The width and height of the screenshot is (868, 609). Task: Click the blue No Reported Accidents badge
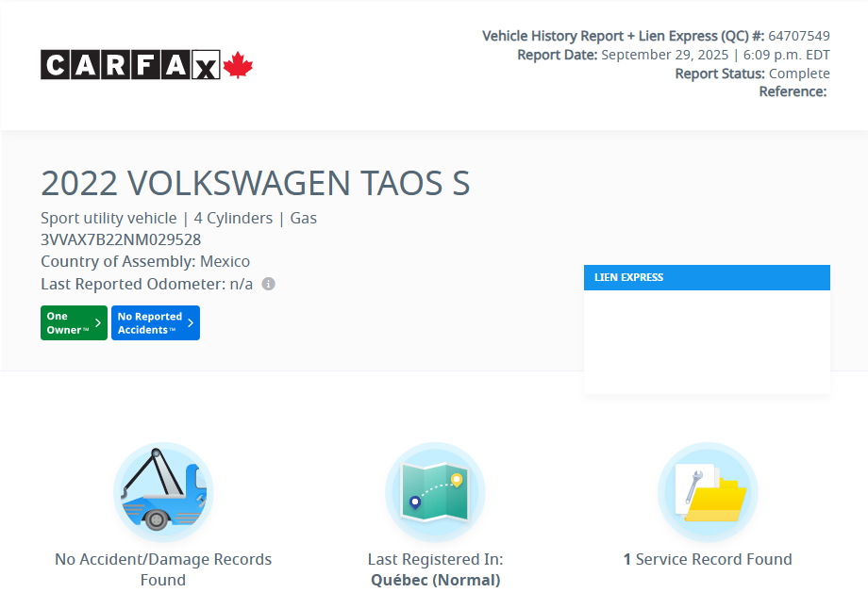pos(155,322)
